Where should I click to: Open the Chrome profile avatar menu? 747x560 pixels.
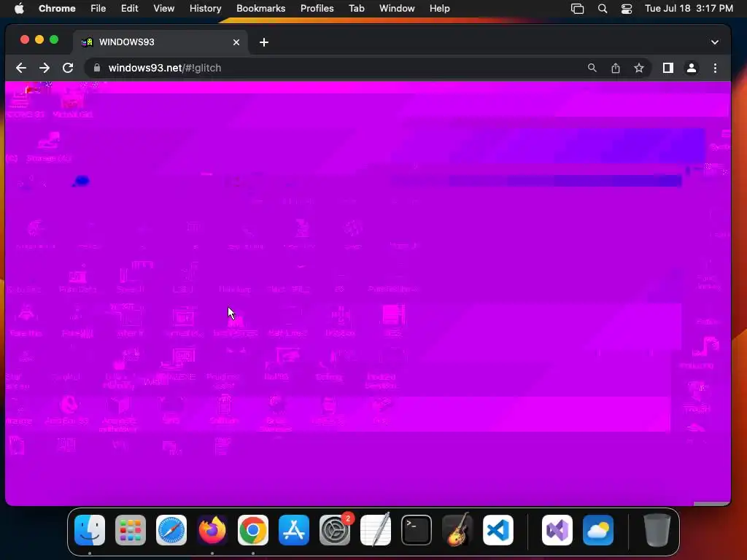(x=692, y=68)
